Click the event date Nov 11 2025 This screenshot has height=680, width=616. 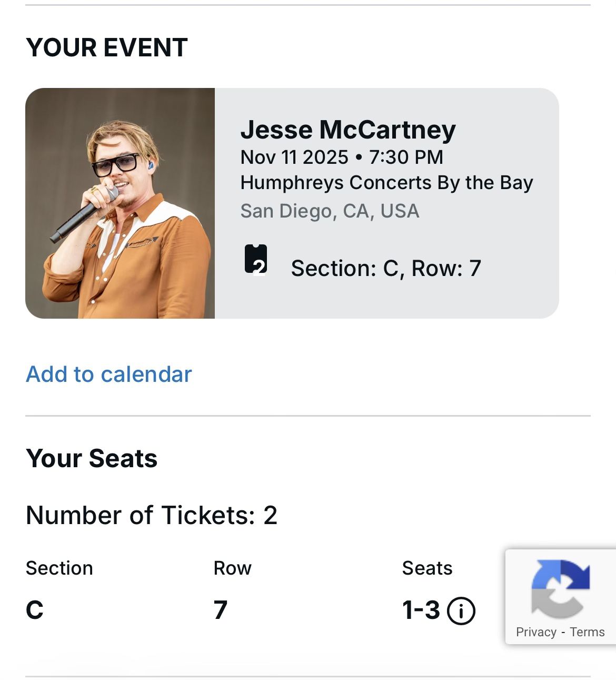click(341, 157)
